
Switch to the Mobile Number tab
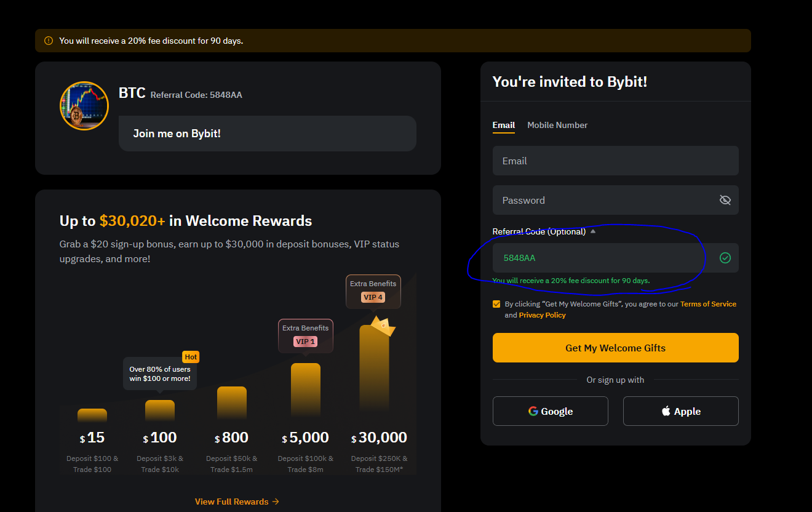point(557,125)
